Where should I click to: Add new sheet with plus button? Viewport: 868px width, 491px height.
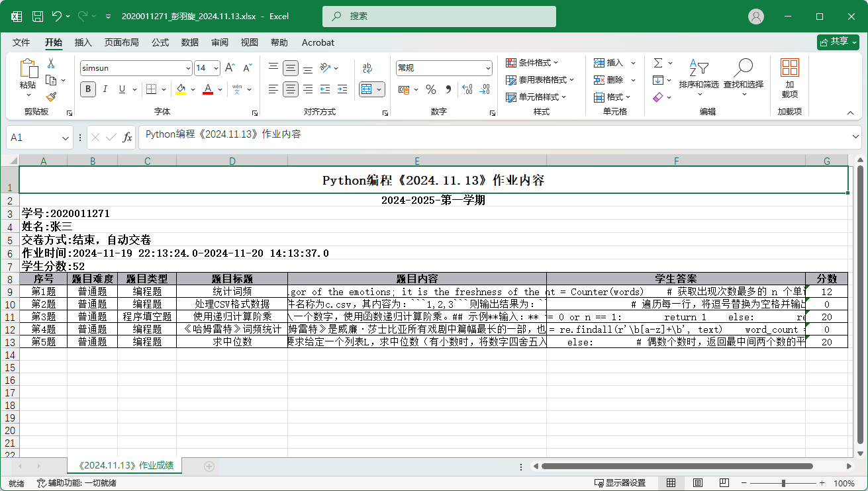[x=209, y=466]
